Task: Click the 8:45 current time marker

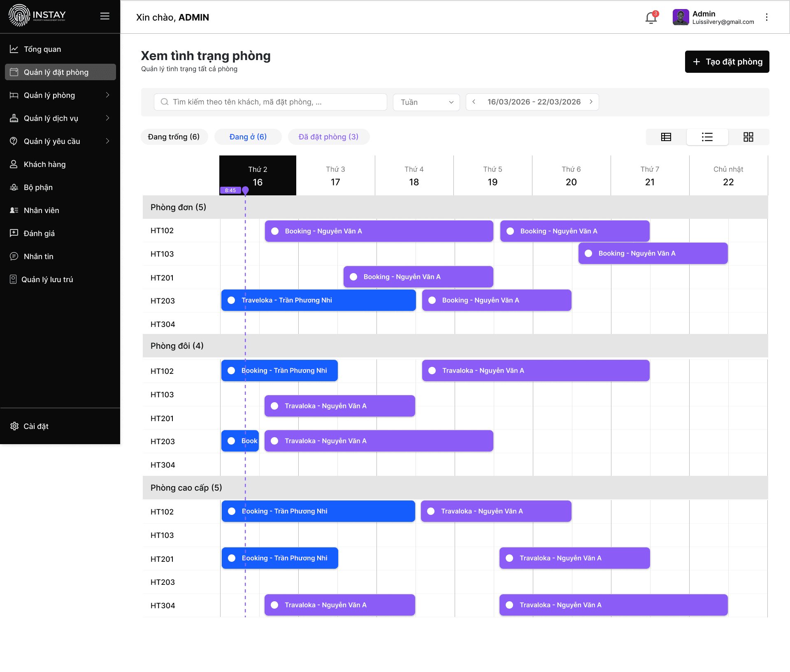Action: [x=230, y=190]
